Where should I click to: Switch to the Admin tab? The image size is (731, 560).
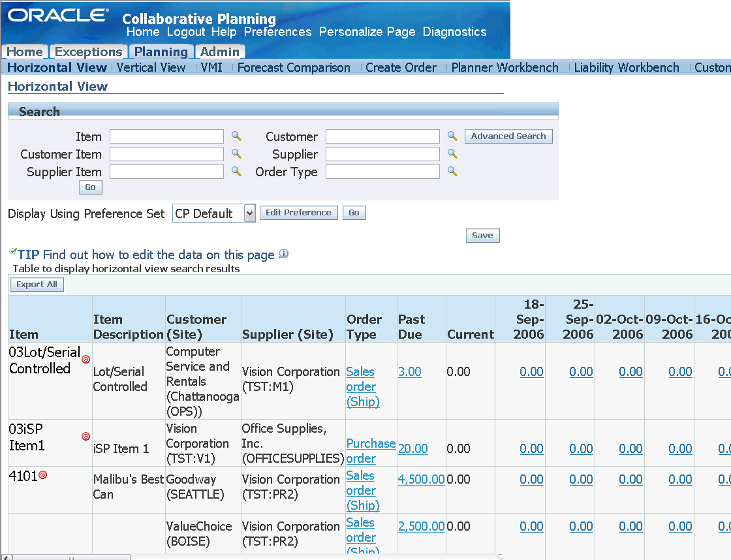220,52
